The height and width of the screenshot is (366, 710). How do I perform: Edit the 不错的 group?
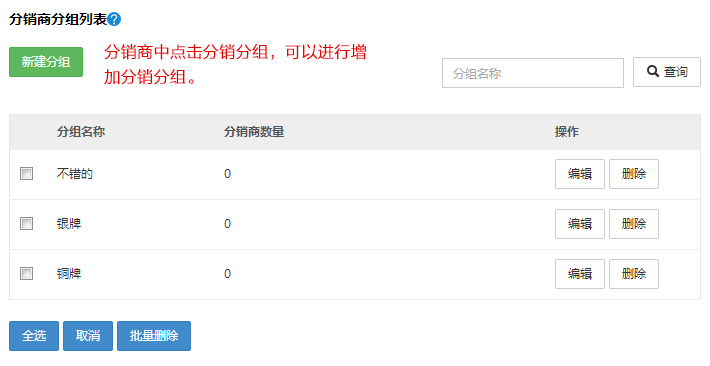pyautogui.click(x=580, y=174)
